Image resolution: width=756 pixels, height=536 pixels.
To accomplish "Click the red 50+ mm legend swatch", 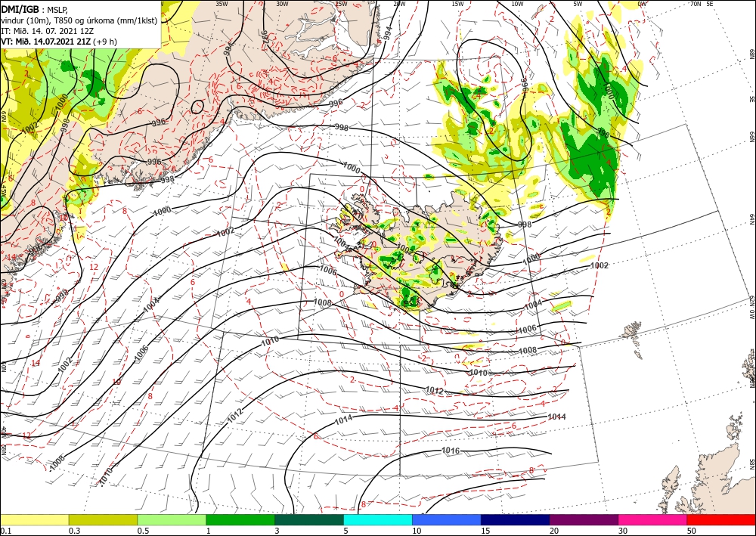I will click(x=721, y=519).
